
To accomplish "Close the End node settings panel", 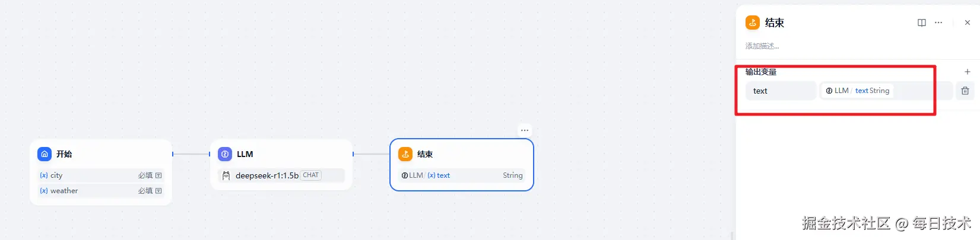I will 968,23.
